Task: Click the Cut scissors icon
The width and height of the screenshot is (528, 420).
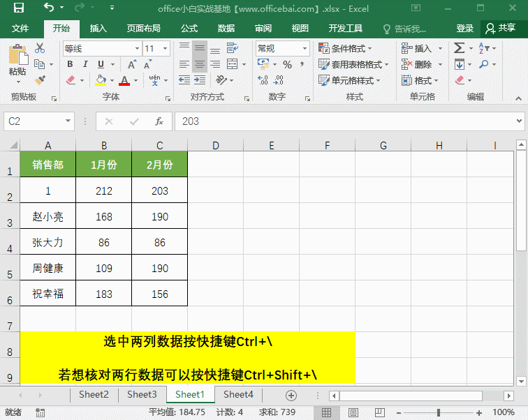Action: coord(40,48)
